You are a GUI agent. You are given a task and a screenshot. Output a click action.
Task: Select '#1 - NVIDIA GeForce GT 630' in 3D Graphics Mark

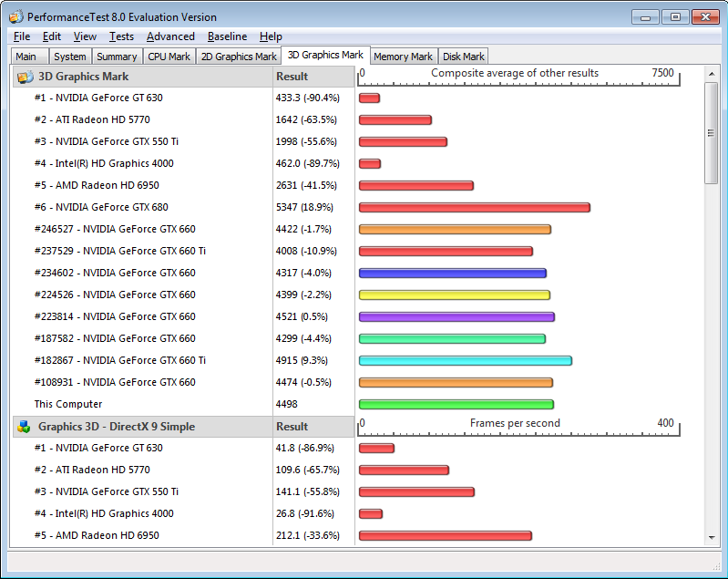(98, 98)
